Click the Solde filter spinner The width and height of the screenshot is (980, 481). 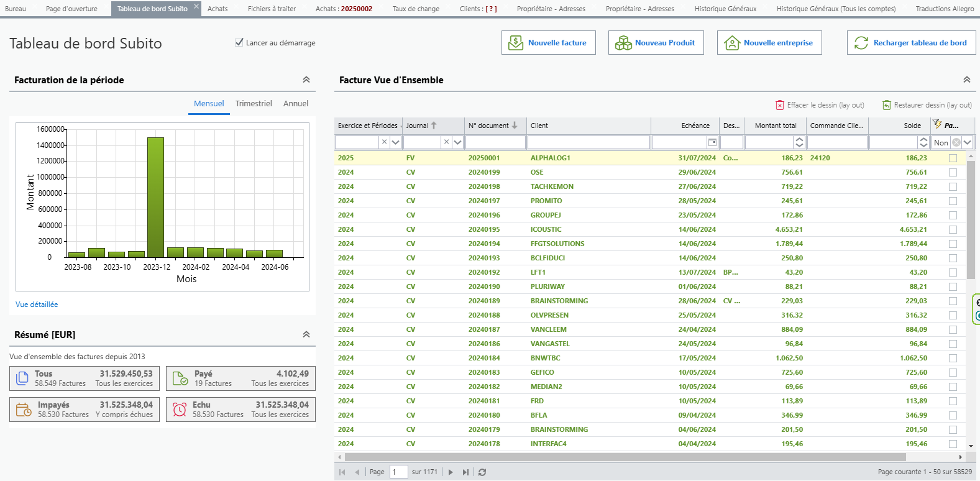[924, 142]
